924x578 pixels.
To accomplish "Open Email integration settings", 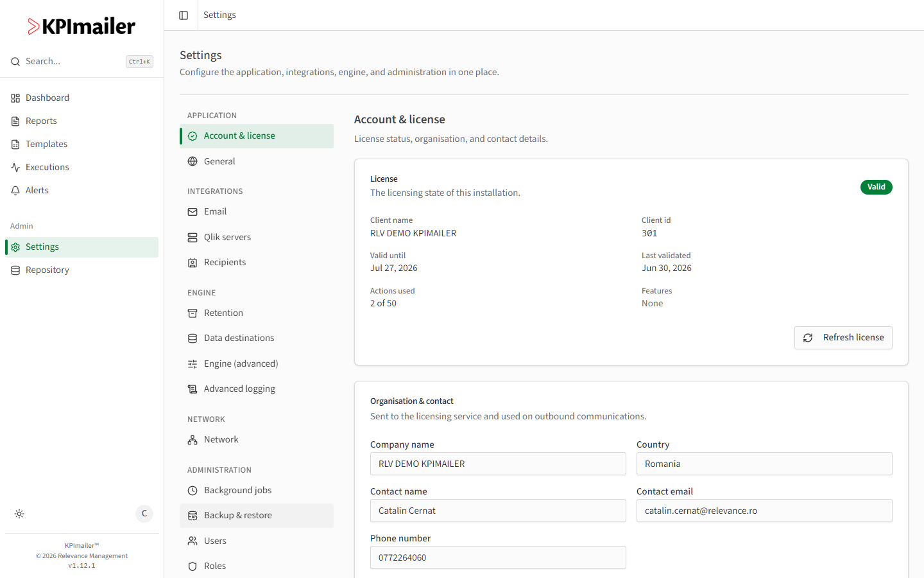I will pyautogui.click(x=257, y=212).
